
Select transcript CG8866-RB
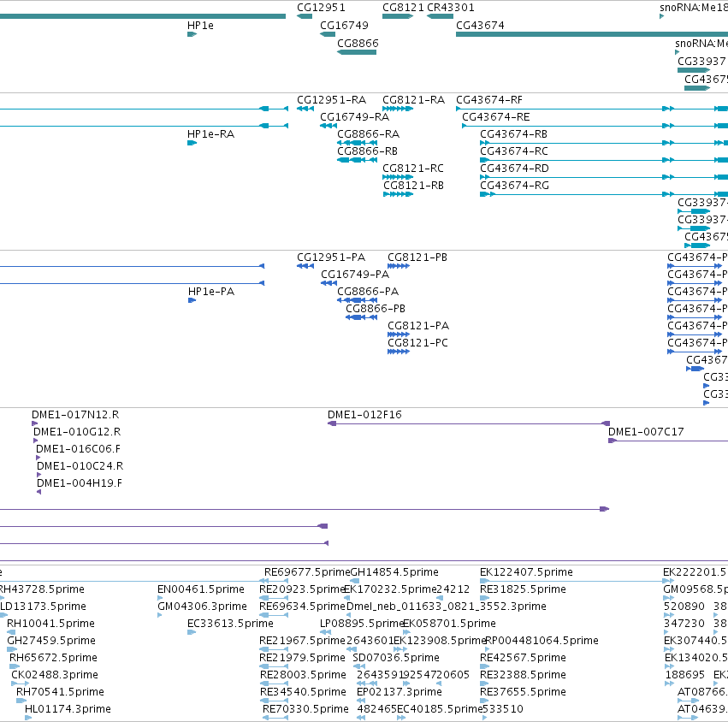tap(367, 151)
